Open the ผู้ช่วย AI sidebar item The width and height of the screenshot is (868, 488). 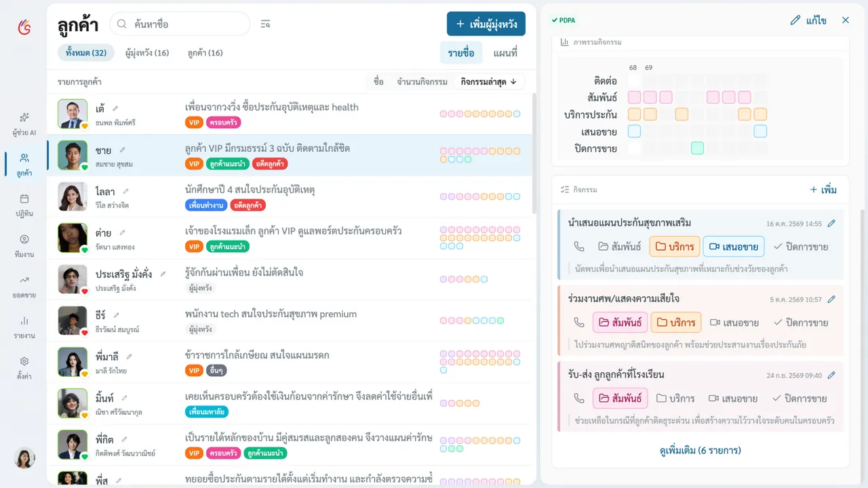click(x=24, y=123)
